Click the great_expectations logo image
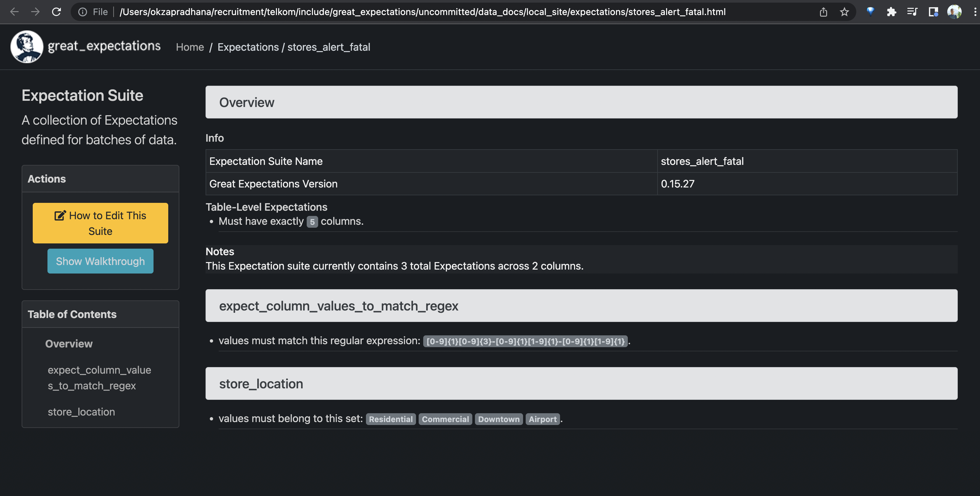The image size is (980, 496). click(27, 47)
